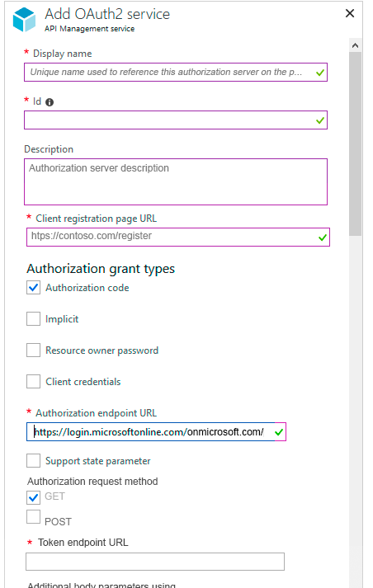Check the POST request method

point(33,517)
